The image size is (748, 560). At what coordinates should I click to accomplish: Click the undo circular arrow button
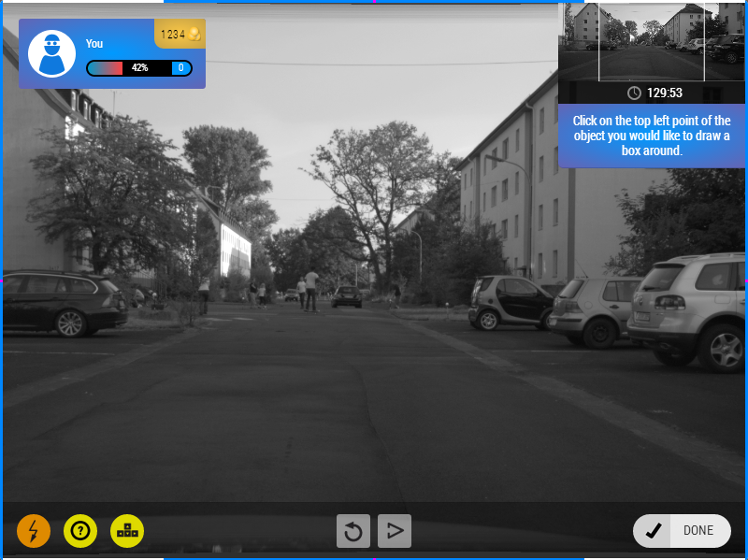353,531
